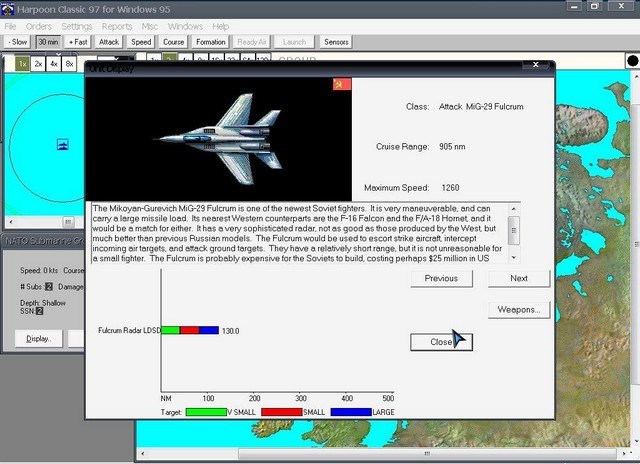The height and width of the screenshot is (464, 640).
Task: Open the Orders menu
Action: point(38,26)
